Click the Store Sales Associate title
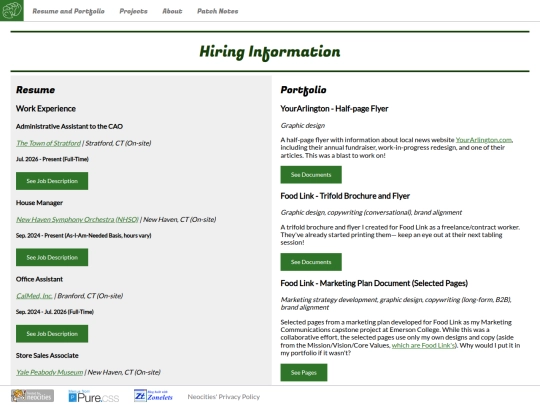 (x=47, y=355)
